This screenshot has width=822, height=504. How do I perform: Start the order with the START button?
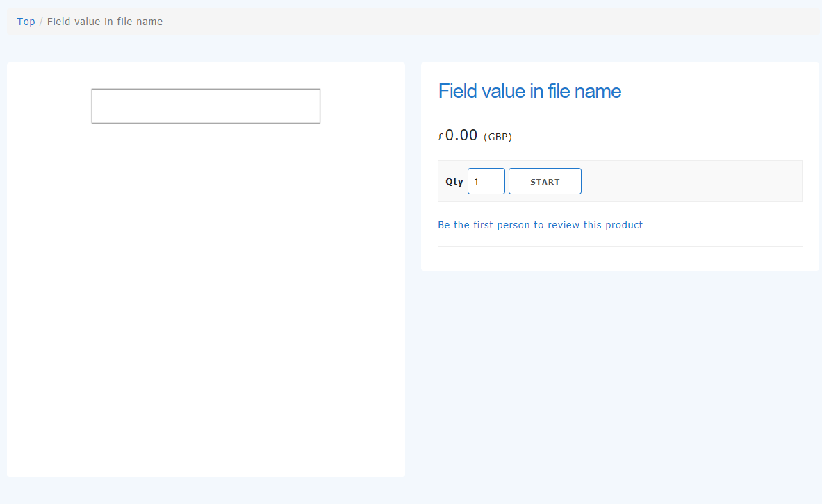[x=545, y=180]
